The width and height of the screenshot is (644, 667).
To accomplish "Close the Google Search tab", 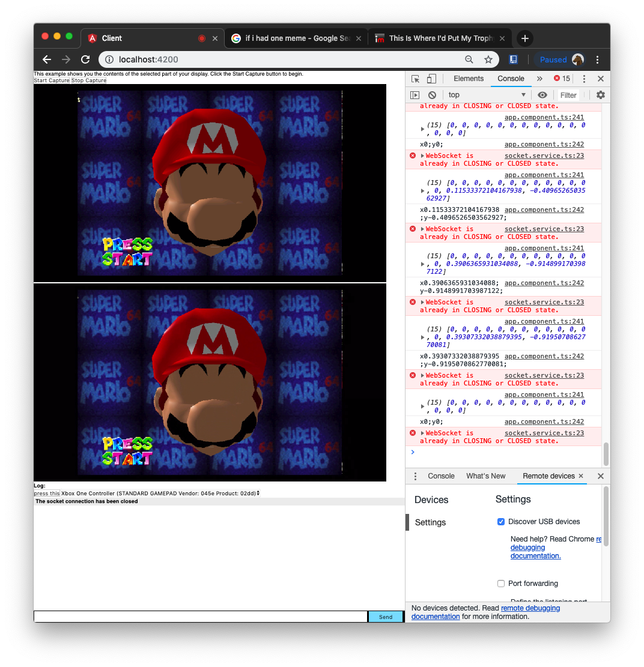I will click(359, 38).
